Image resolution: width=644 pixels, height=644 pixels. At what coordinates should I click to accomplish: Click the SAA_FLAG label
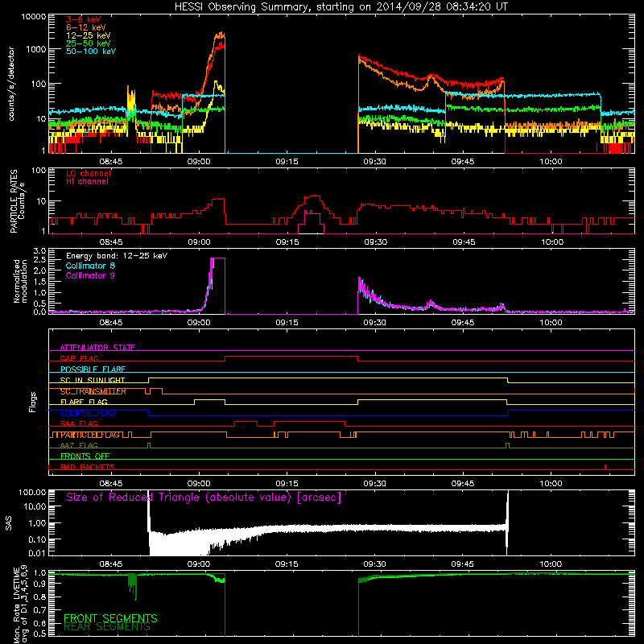coord(79,423)
